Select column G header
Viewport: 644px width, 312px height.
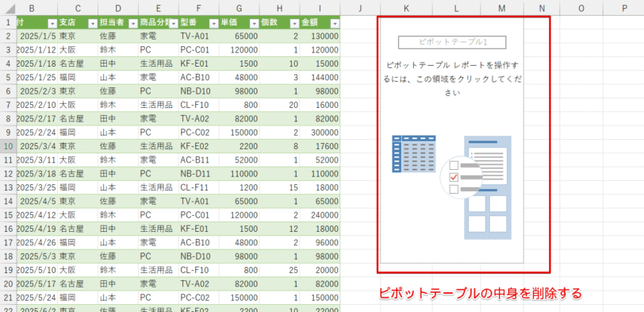[239, 7]
